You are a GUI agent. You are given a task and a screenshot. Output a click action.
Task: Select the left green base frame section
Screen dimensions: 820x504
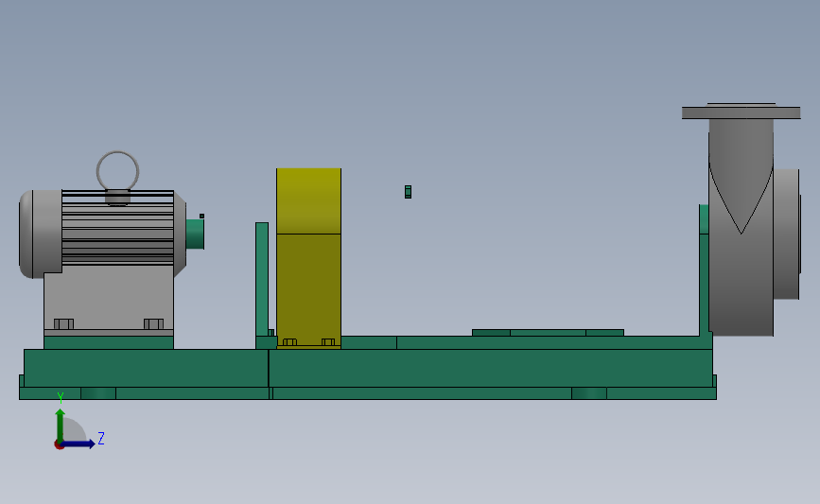[146, 368]
